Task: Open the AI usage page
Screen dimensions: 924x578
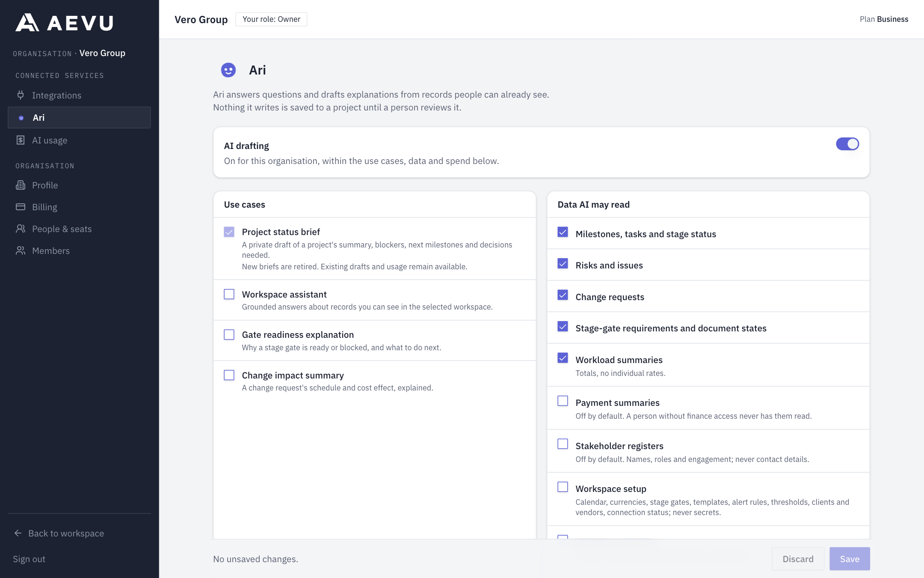Action: point(79,140)
